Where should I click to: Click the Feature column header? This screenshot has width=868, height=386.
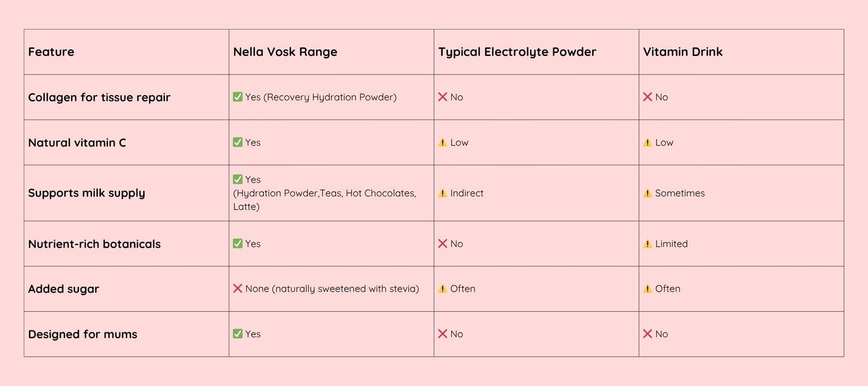51,52
